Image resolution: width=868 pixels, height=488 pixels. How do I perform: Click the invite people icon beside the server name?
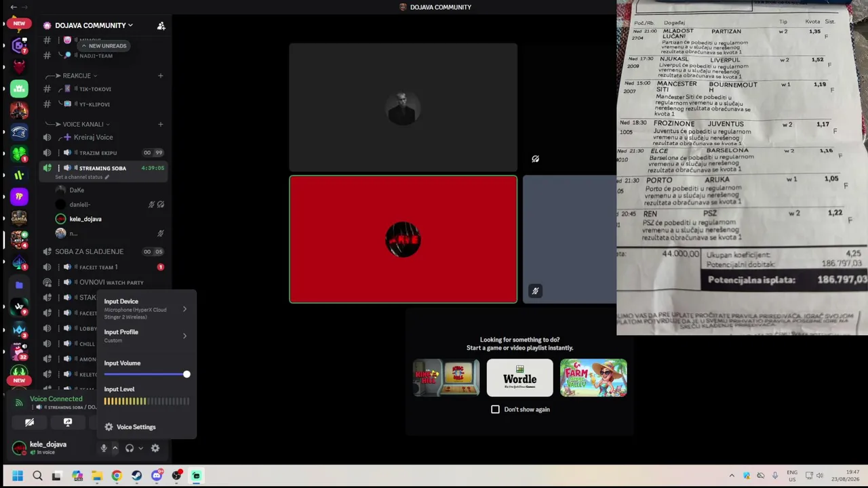161,26
